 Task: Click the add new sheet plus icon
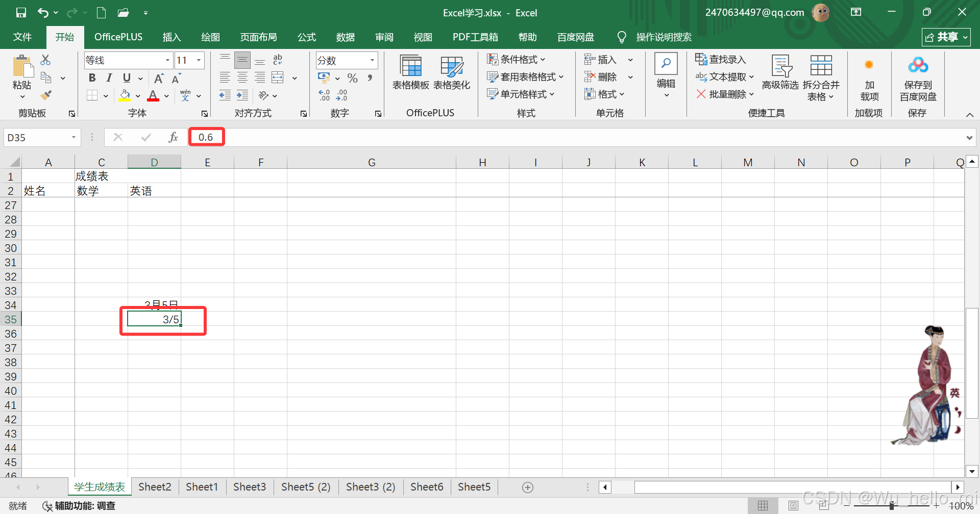click(x=528, y=487)
